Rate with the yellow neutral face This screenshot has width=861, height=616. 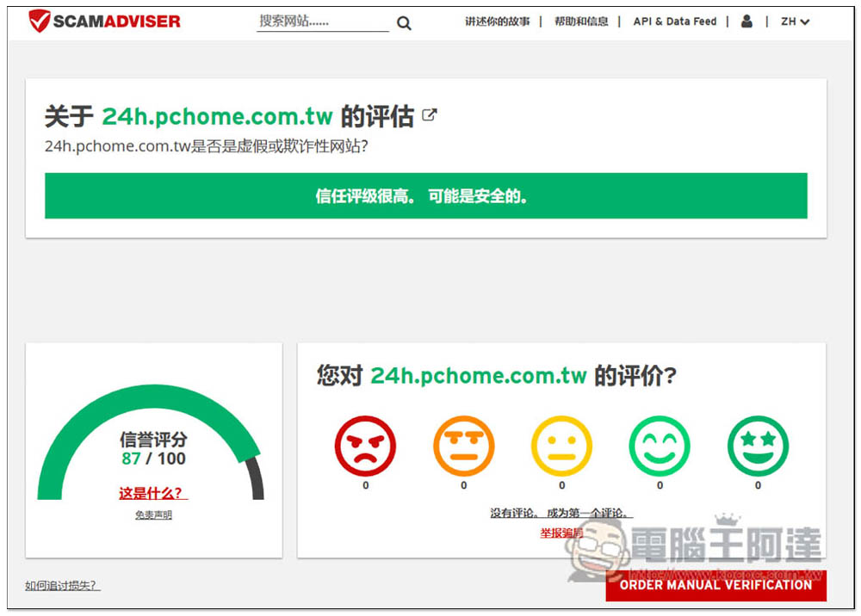click(x=561, y=446)
